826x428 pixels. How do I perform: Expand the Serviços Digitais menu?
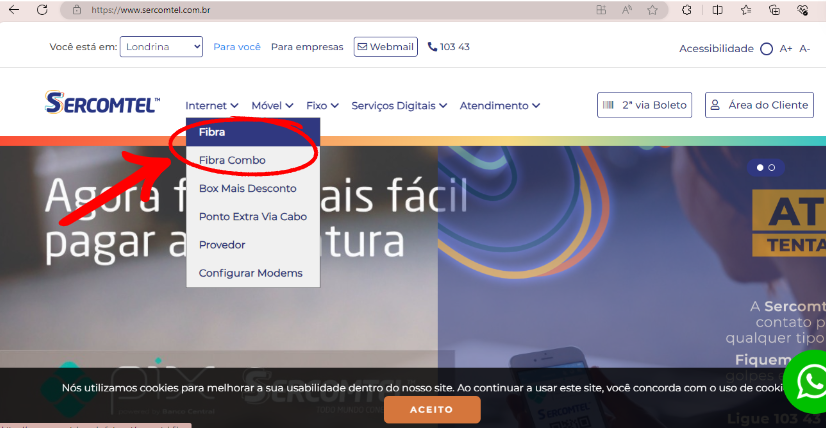(x=399, y=105)
